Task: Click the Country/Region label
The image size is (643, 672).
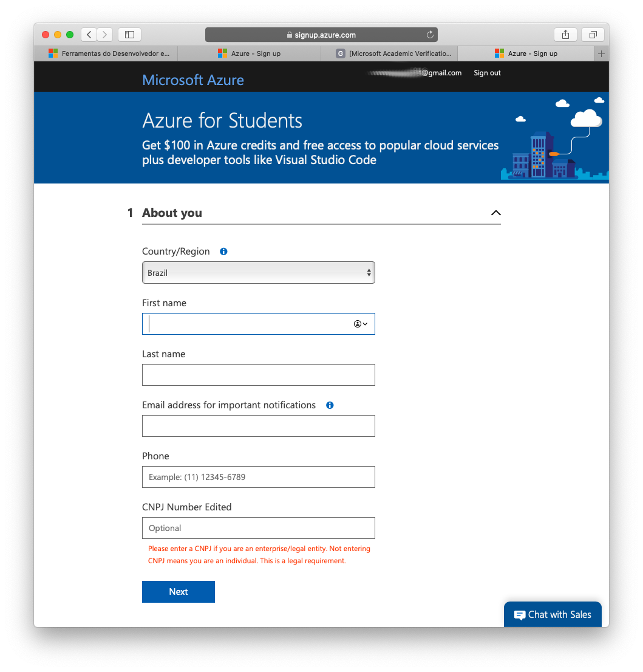Action: click(x=176, y=252)
